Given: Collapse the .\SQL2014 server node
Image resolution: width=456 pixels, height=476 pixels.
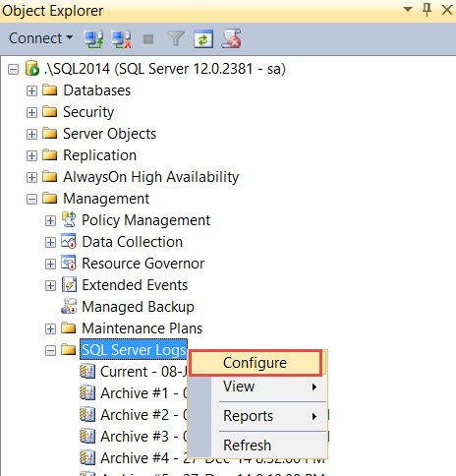Looking at the screenshot, I should click(13, 69).
